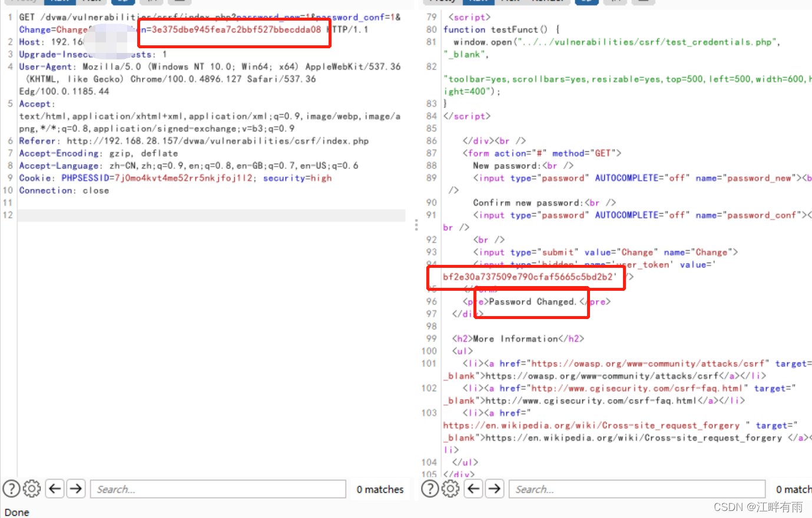The width and height of the screenshot is (812, 518).
Task: Click the 'Edg/100.0.1185.44' text
Action: point(64,91)
